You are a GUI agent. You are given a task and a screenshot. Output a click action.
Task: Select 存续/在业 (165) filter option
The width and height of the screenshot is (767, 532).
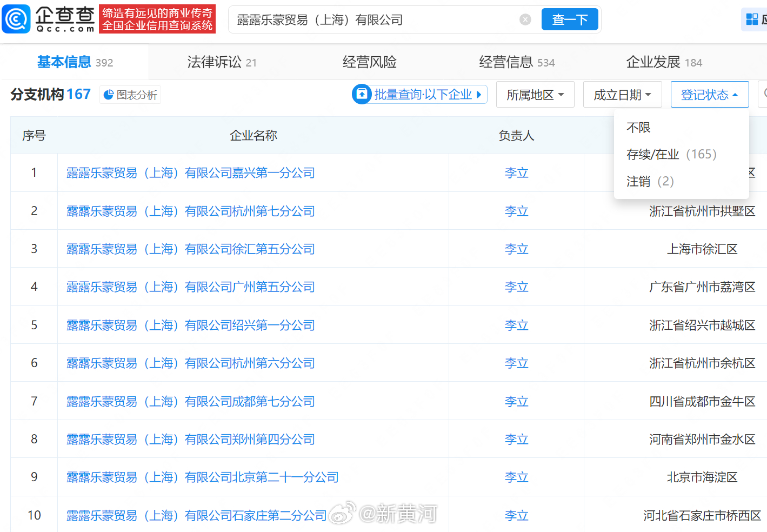click(x=671, y=155)
